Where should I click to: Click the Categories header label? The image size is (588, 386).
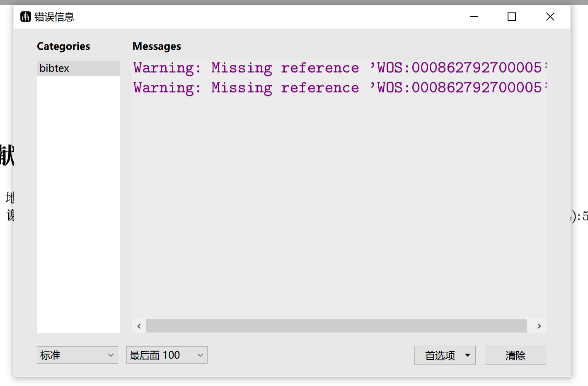63,46
